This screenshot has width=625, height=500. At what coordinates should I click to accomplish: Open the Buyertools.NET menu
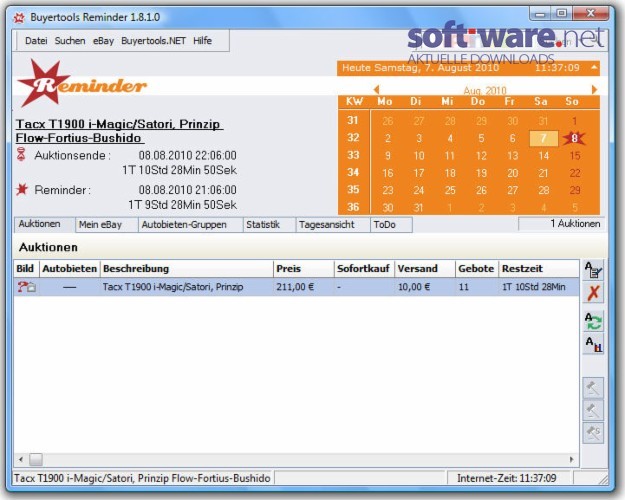click(x=153, y=41)
